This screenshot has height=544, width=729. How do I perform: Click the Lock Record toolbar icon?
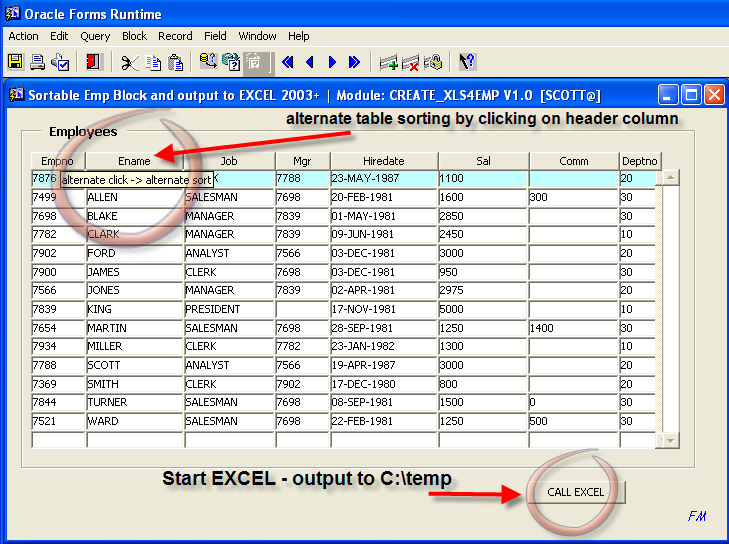pos(433,62)
